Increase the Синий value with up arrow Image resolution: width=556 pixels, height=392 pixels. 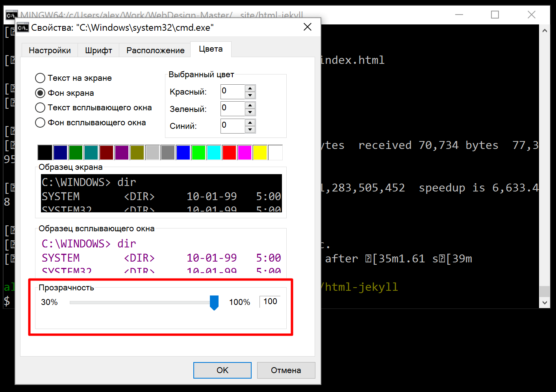[x=250, y=123]
